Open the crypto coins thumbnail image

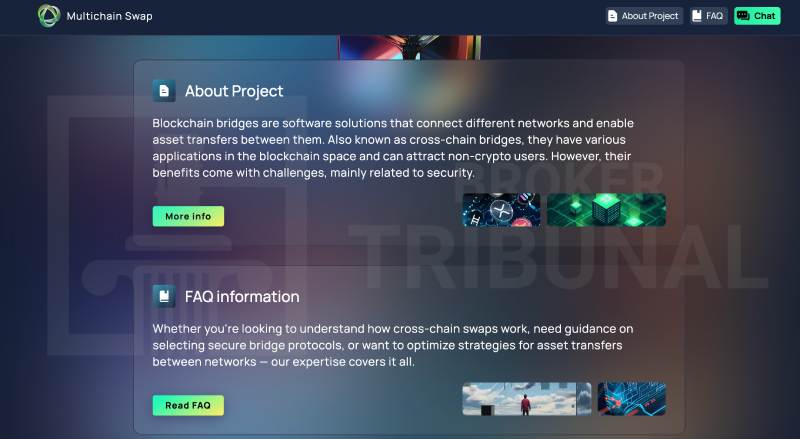[501, 210]
